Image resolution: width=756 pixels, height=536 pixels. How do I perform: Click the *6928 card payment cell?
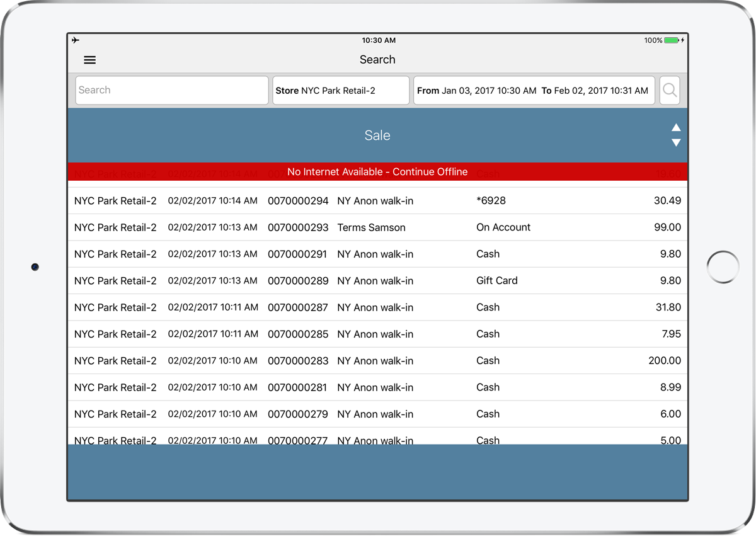tap(491, 201)
